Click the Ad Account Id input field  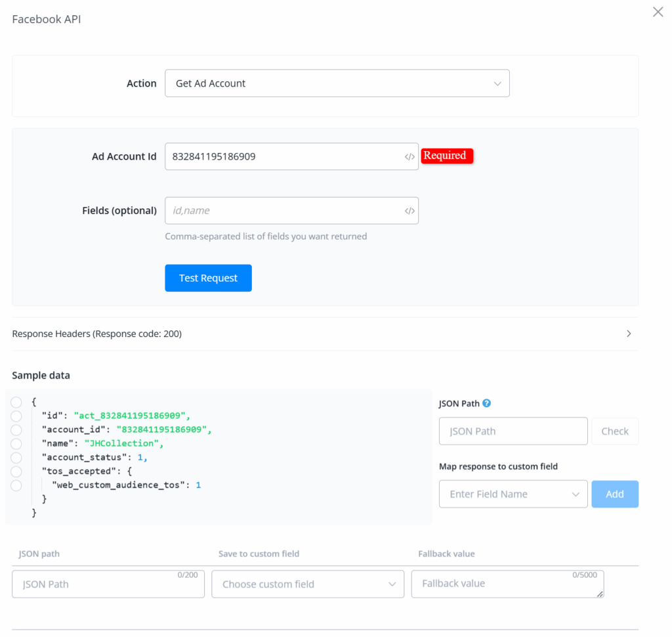coord(282,157)
